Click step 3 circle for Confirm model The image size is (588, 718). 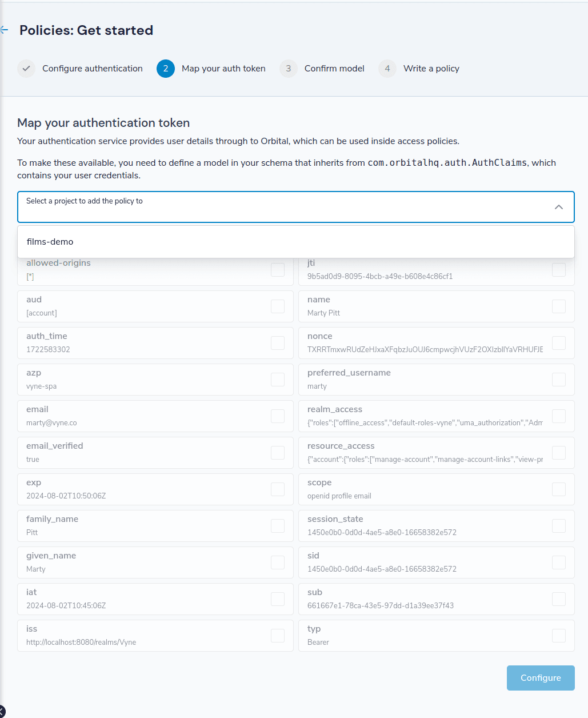coord(289,69)
